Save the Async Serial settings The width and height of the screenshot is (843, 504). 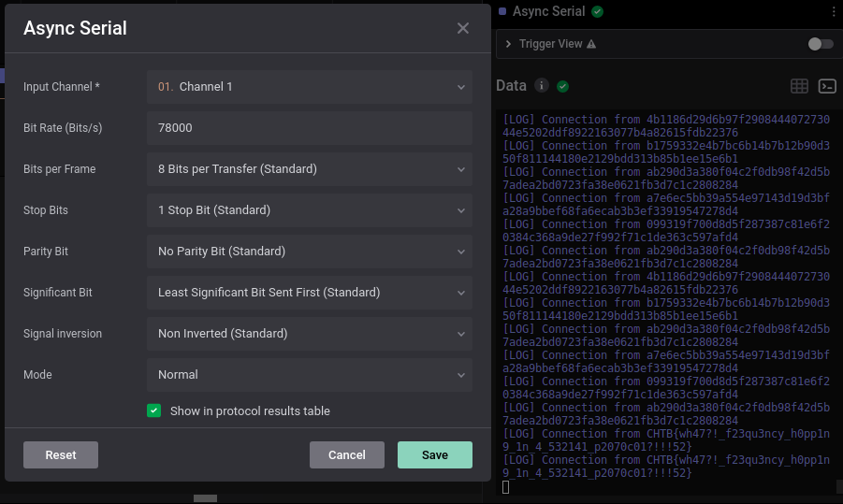[x=435, y=454]
